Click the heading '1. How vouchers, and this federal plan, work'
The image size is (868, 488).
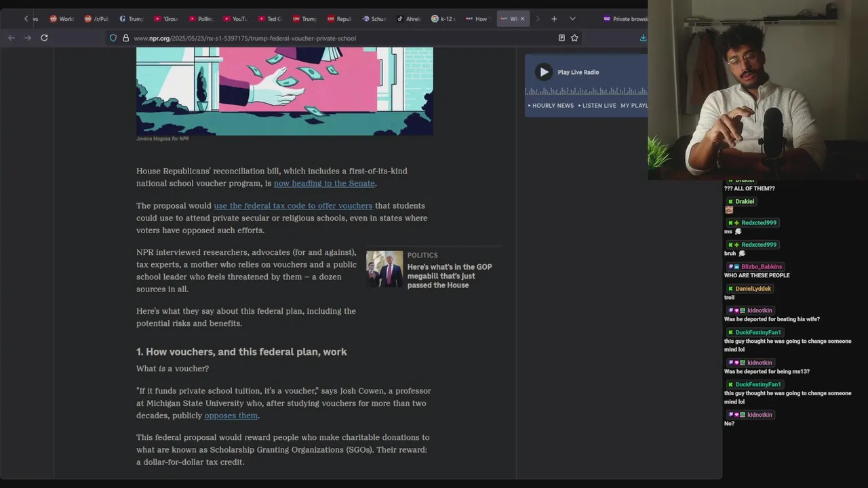pyautogui.click(x=241, y=352)
